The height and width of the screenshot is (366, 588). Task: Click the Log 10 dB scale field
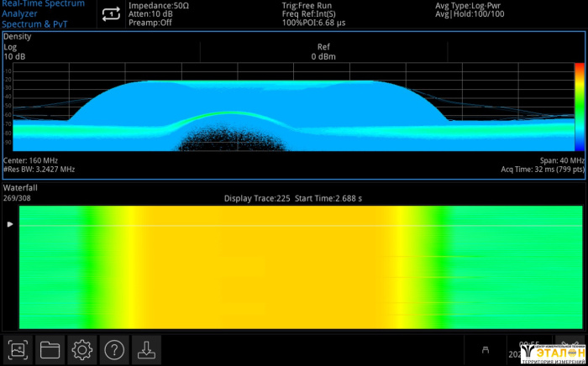(15, 52)
